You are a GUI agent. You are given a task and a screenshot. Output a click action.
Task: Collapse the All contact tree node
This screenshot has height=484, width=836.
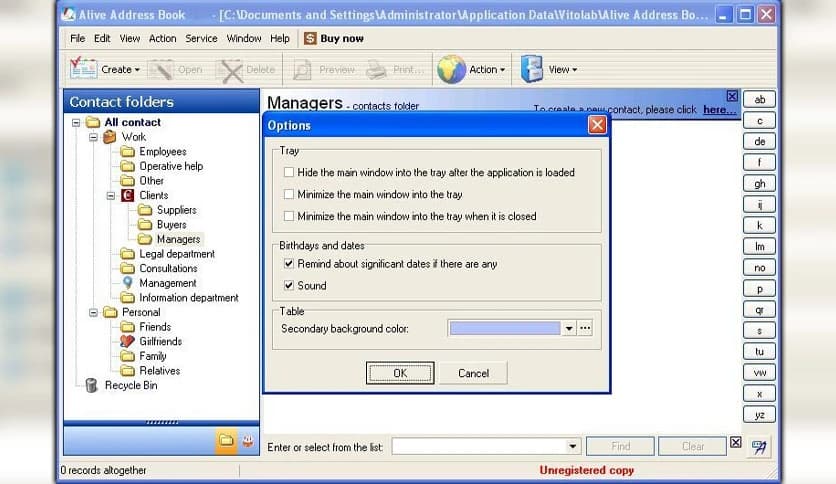coord(76,123)
